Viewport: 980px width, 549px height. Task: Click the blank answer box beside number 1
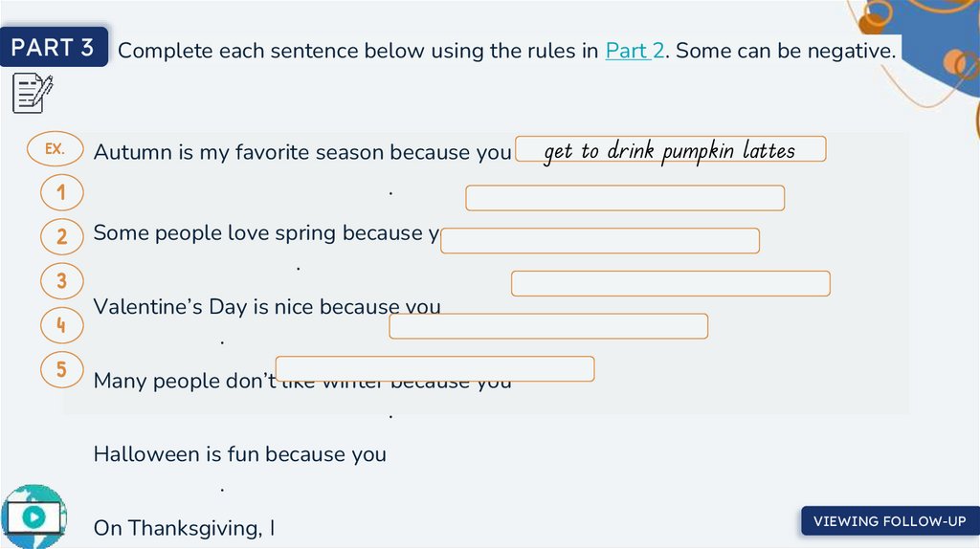[625, 198]
